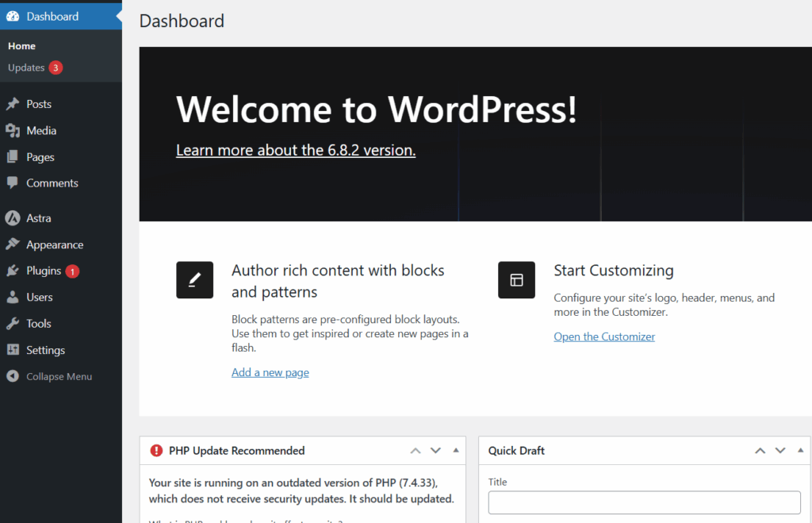
Task: Click the Pages document icon
Action: pyautogui.click(x=13, y=156)
